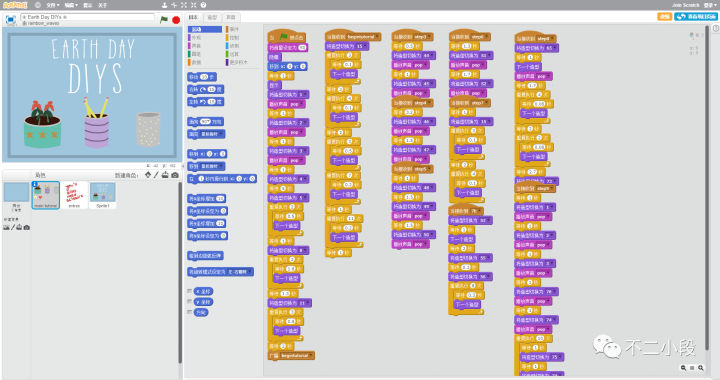
Task: Open the File menu dropdown
Action: click(x=52, y=5)
